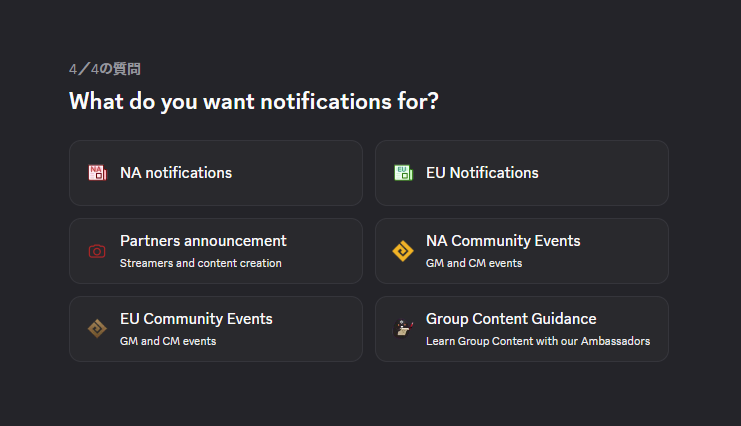Click the 'EU Notifications' label text
Screen dimensions: 741x426
coord(482,173)
